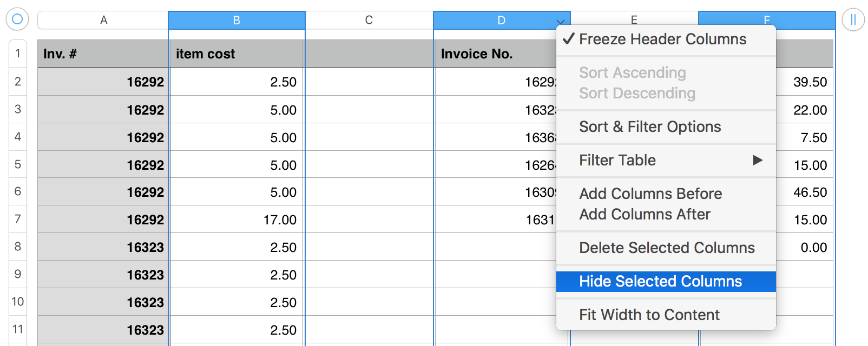Image resolution: width=868 pixels, height=346 pixels.
Task: Expand the Filter Table submenu
Action: pos(666,160)
